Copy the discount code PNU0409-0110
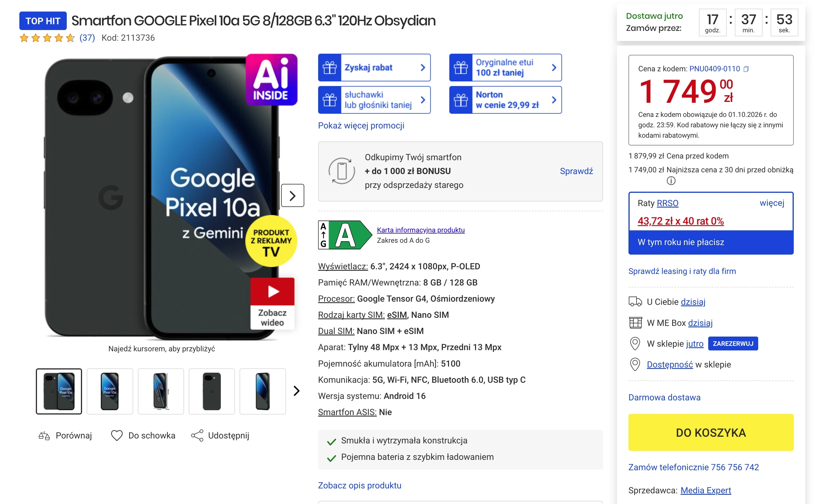Screen dimensions: 816x504 (x=746, y=69)
